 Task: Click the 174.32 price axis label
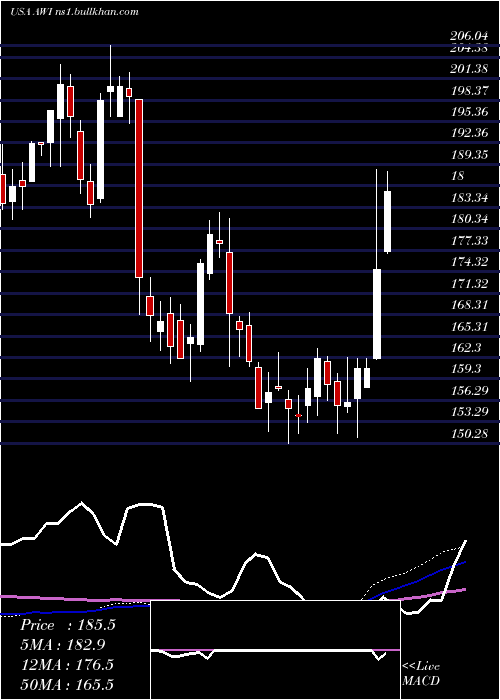(469, 262)
